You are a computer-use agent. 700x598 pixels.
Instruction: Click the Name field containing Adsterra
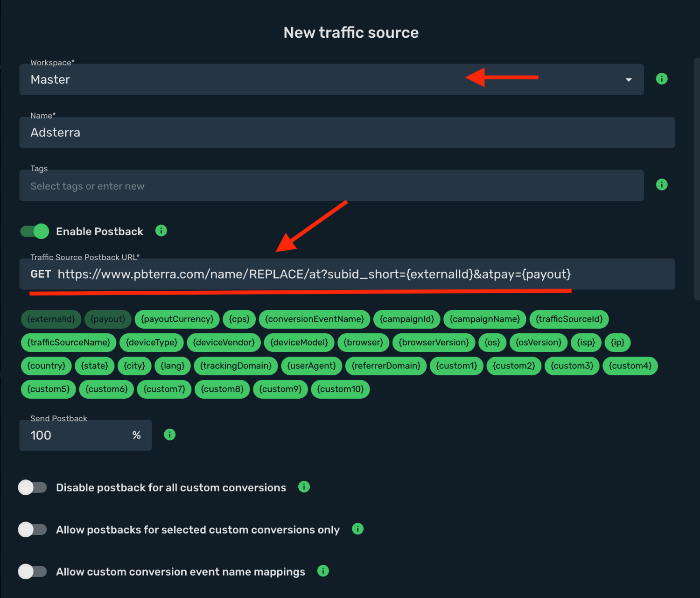(347, 133)
